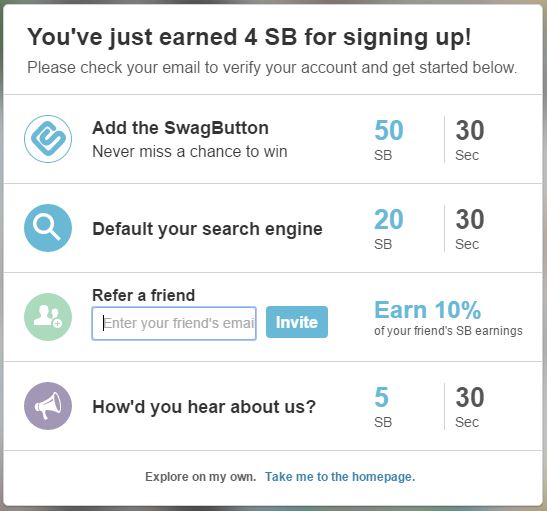The width and height of the screenshot is (547, 511).
Task: Click the 20 SB reward value
Action: [x=389, y=228]
